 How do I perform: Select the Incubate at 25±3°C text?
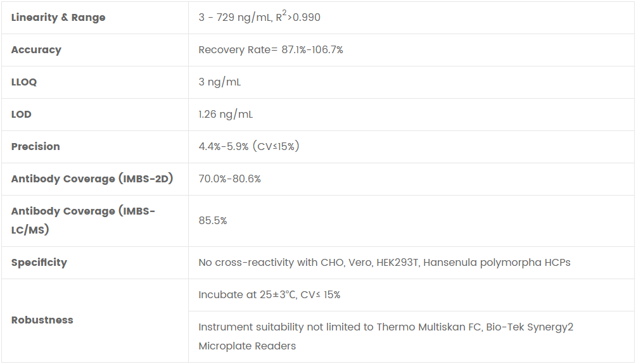coord(269,295)
